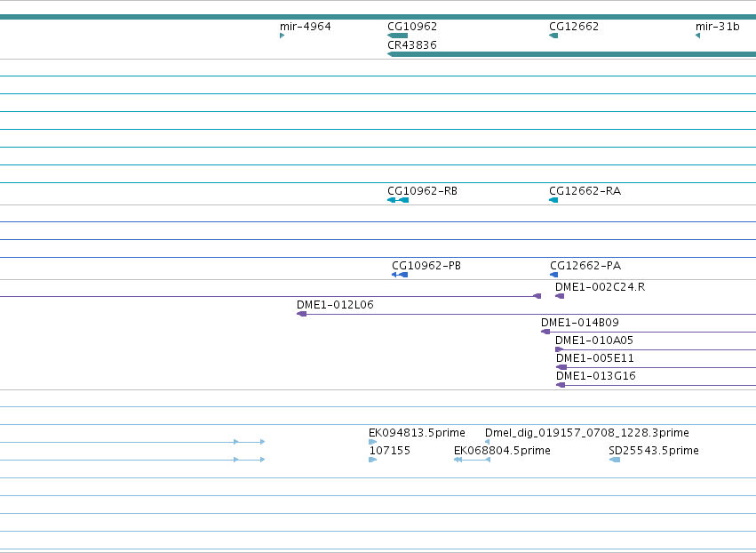Click the CG10962-PB protein glyph

tap(400, 275)
